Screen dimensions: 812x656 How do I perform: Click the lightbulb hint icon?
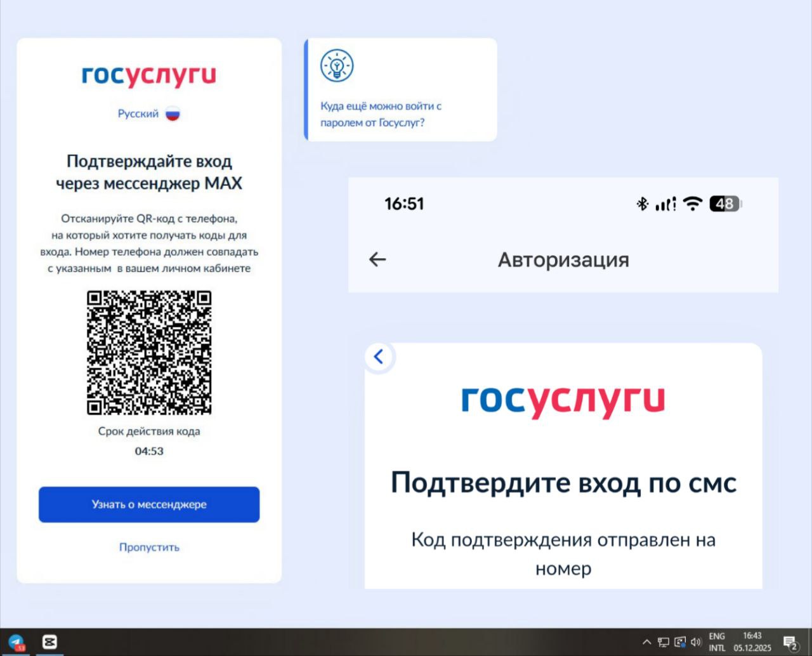336,65
